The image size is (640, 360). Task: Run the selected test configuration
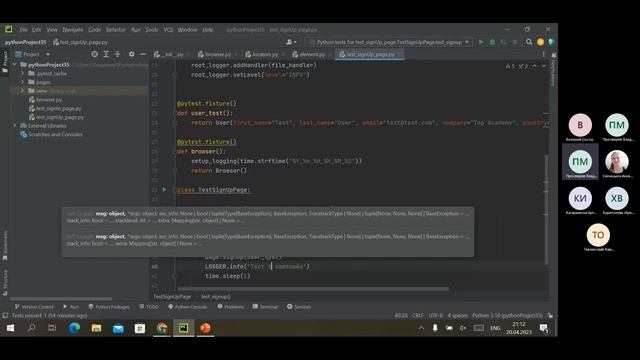coord(481,42)
